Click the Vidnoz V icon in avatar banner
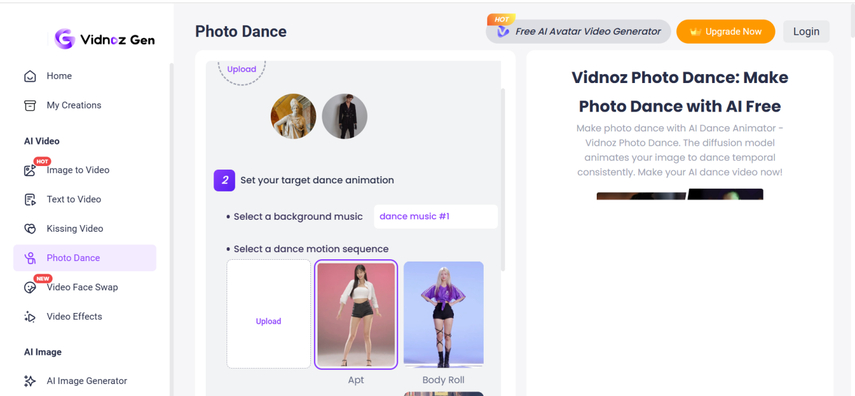855x396 pixels. point(503,32)
